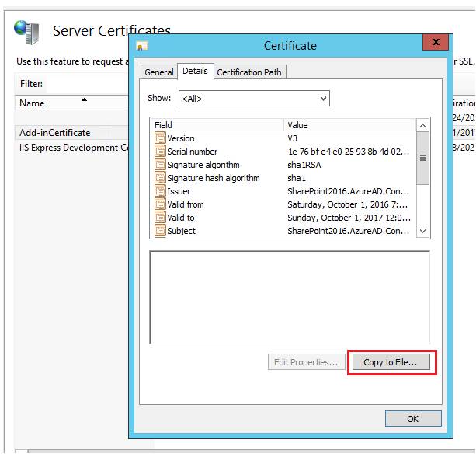The width and height of the screenshot is (476, 457).
Task: Select the Subject field text
Action: 181,231
